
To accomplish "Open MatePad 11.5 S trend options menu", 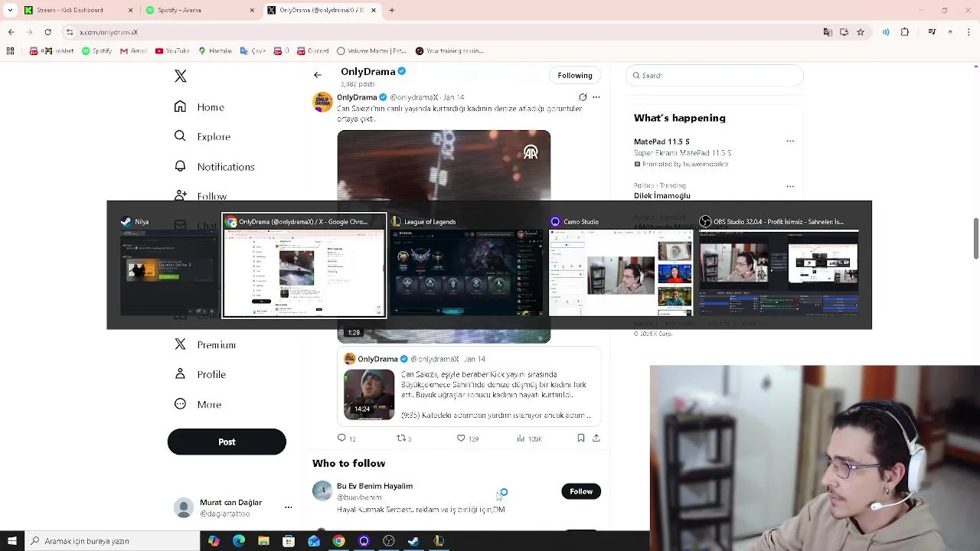I will (790, 141).
